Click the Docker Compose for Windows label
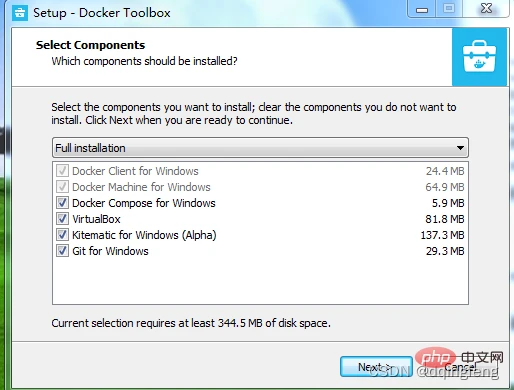Screen dimensions: 514x390 click(144, 203)
